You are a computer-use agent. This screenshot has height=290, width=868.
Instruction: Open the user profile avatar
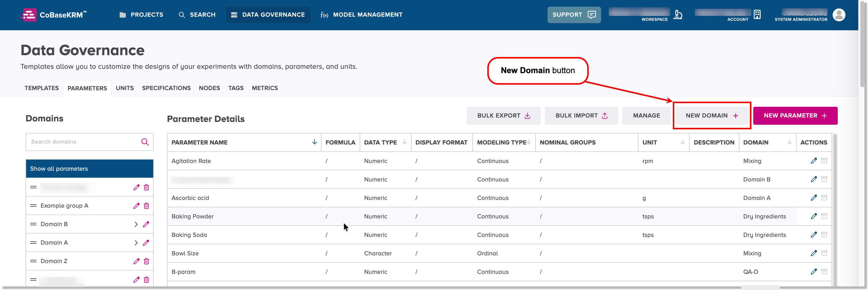(x=839, y=15)
